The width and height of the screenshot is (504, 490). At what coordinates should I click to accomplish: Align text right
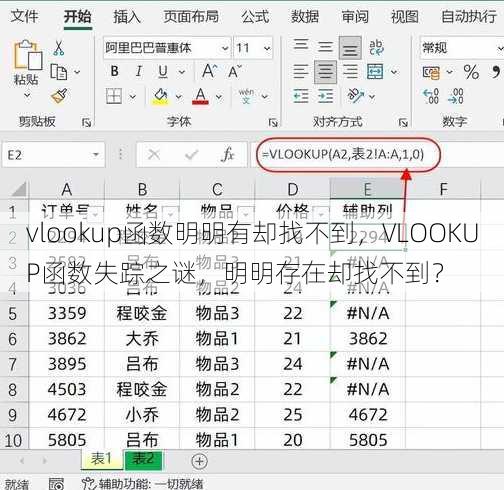pos(350,72)
